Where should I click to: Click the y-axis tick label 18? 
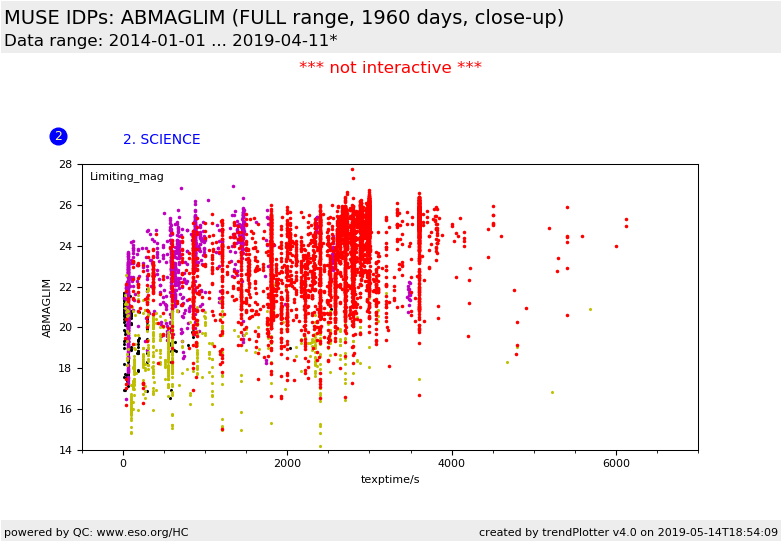(64, 368)
